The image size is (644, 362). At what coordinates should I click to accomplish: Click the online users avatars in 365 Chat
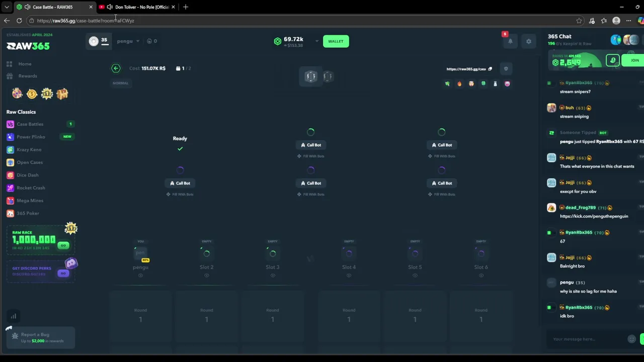[624, 40]
